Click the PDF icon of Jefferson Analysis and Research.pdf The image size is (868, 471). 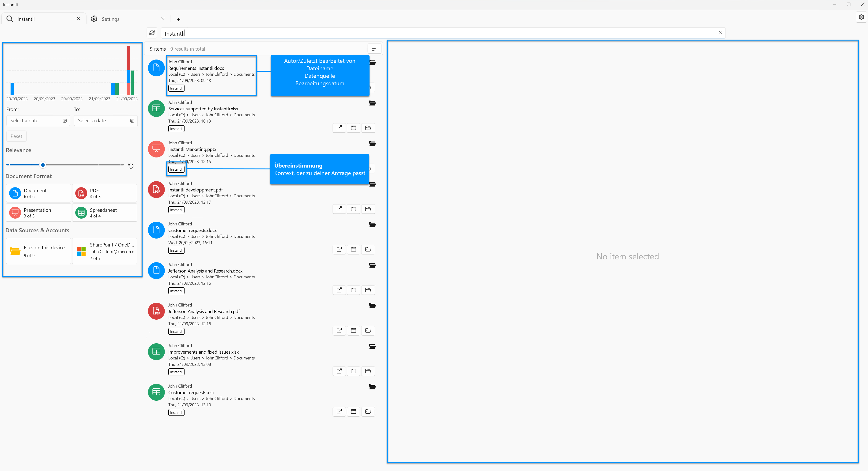[x=156, y=311]
